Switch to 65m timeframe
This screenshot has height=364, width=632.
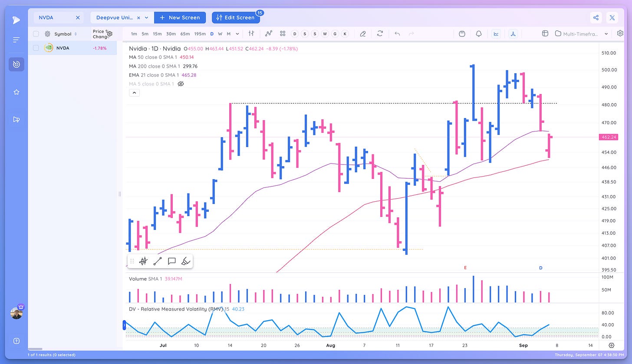(x=185, y=34)
